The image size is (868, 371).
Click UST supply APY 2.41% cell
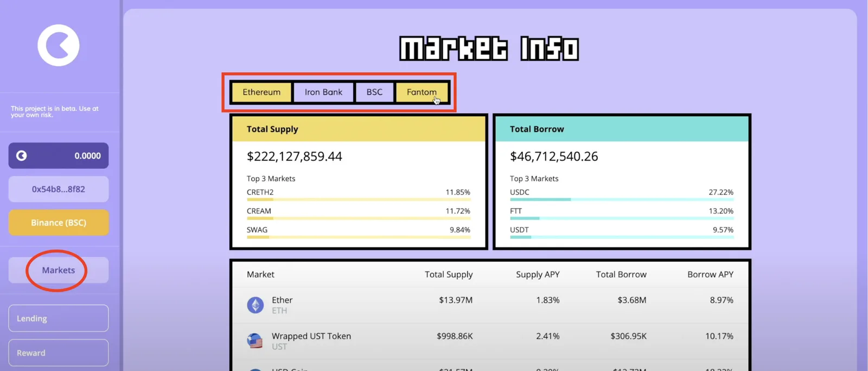[x=547, y=336]
